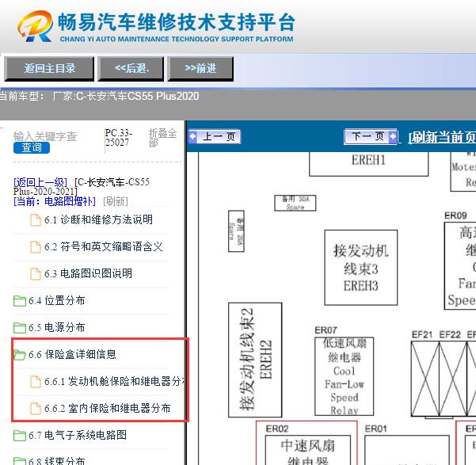This screenshot has height=465, width=476.
Task: Click the ER02 中速风扇继电器 relay box
Action: 308,450
